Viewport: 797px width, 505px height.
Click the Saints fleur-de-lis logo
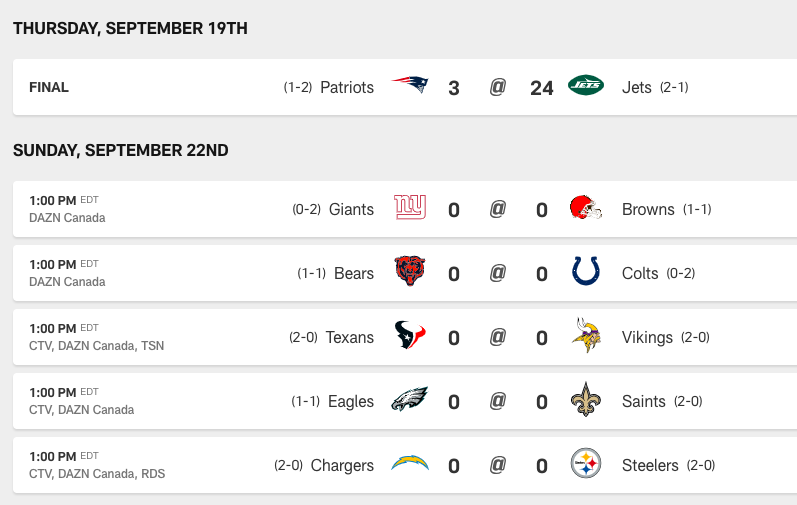(586, 399)
